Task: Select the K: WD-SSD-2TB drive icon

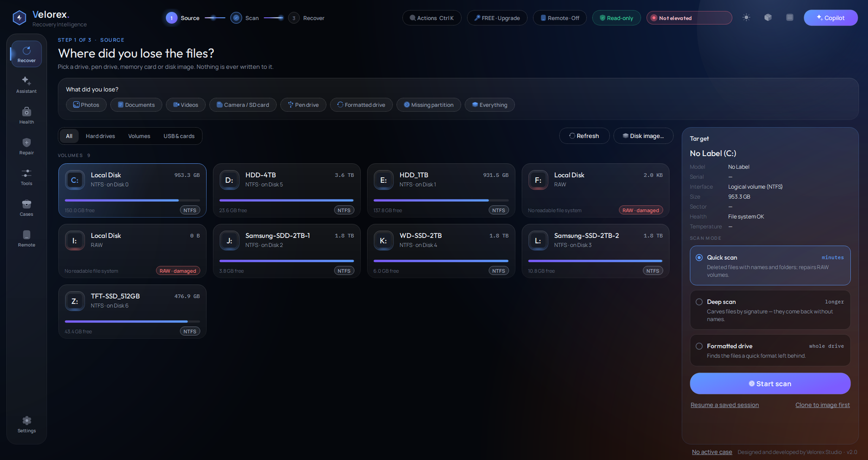Action: pos(384,241)
